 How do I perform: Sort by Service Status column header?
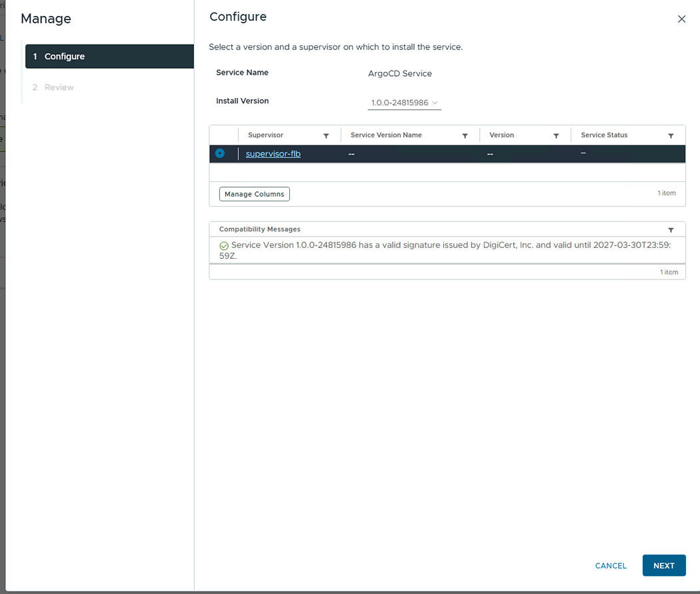click(x=604, y=135)
